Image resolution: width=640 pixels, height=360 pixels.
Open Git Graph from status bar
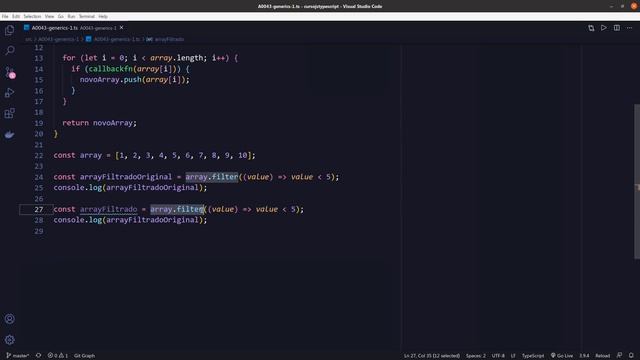click(84, 356)
